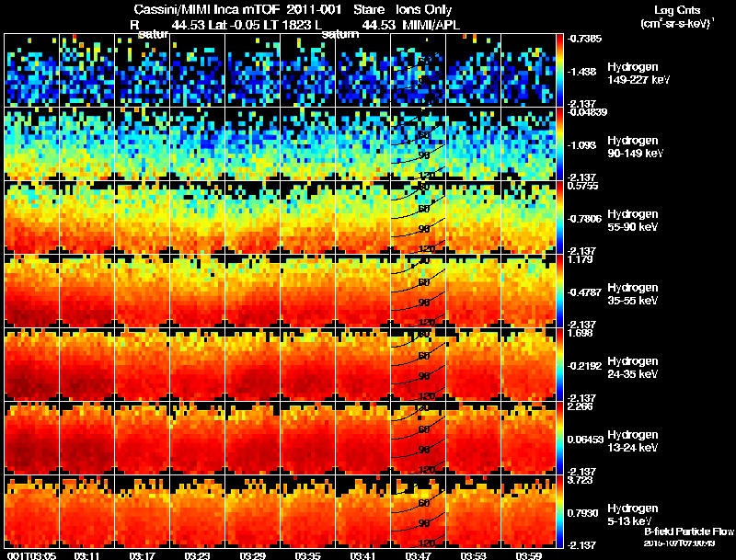Screen dimensions: 736x560
Task: Open the 149-227 keV image at 03:05
Action: click(31, 71)
